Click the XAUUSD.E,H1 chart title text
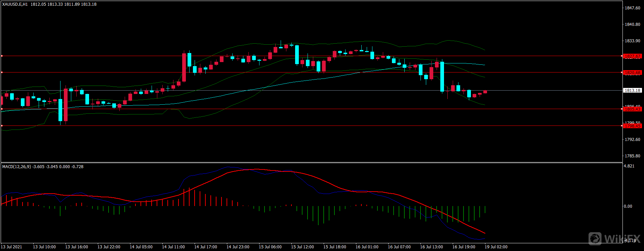644x251 pixels. tap(15, 4)
